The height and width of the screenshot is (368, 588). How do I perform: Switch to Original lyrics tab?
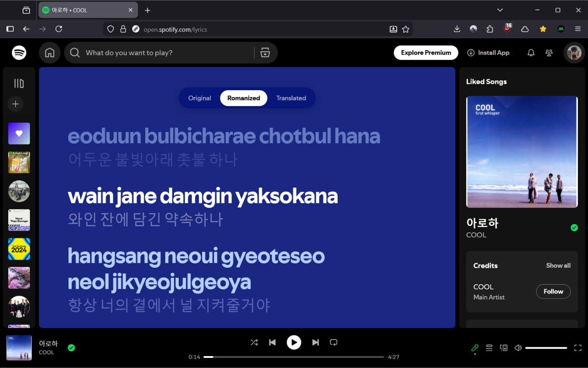coord(200,98)
